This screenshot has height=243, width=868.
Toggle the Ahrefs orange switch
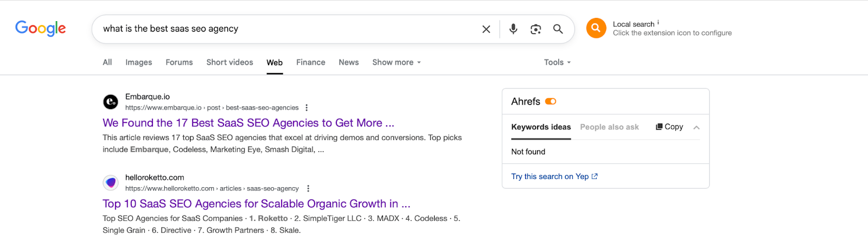point(551,101)
